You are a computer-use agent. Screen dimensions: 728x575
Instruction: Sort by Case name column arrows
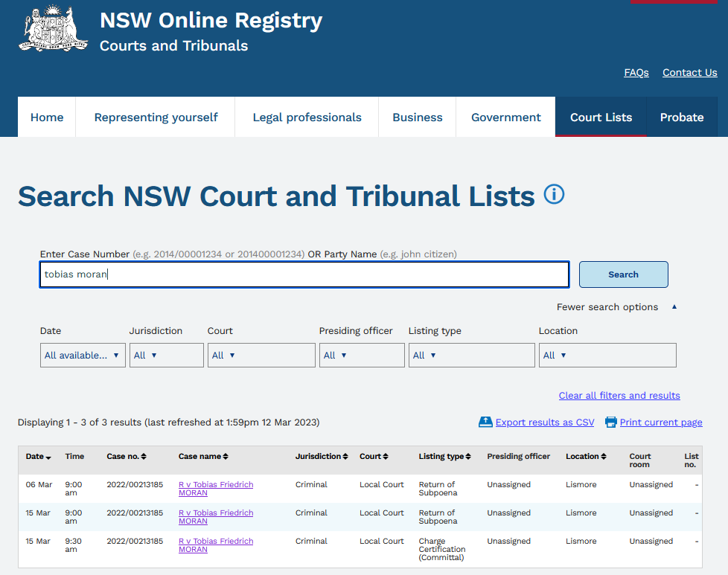pos(226,457)
